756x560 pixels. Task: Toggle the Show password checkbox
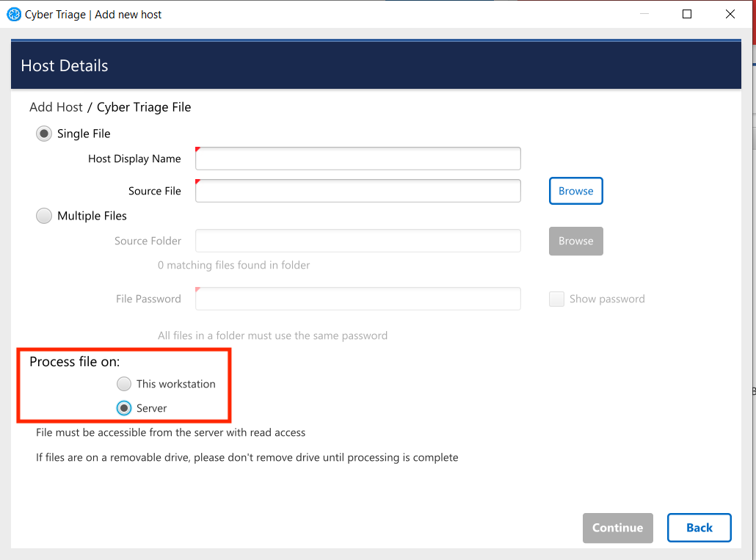(x=556, y=299)
